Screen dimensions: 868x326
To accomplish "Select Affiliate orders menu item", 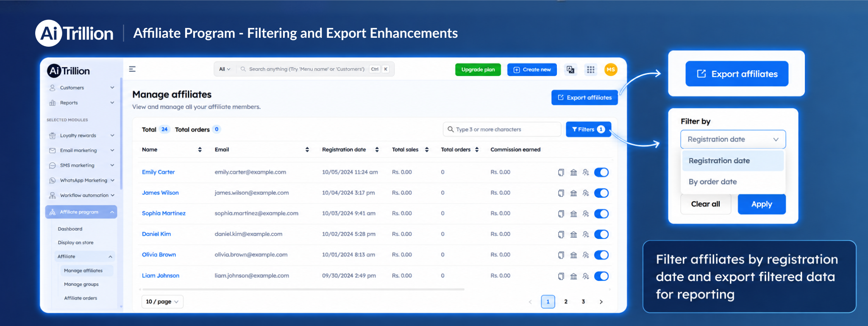I will coord(81,298).
